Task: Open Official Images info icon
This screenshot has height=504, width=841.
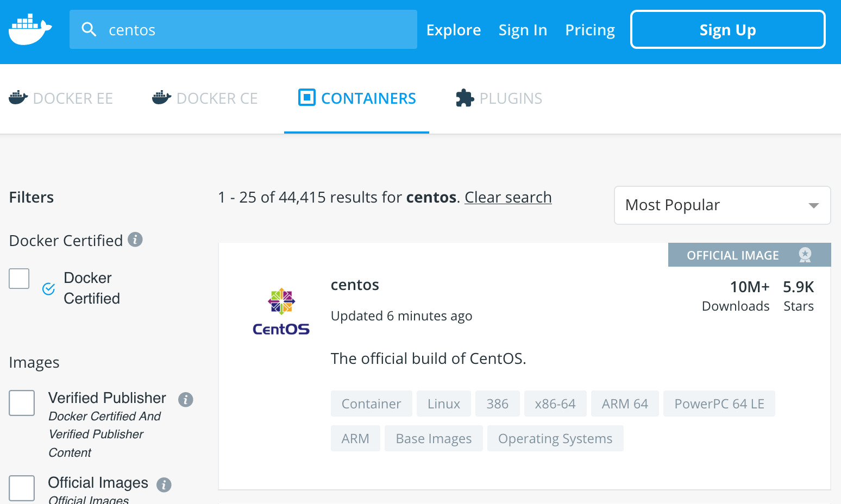Action: tap(164, 484)
